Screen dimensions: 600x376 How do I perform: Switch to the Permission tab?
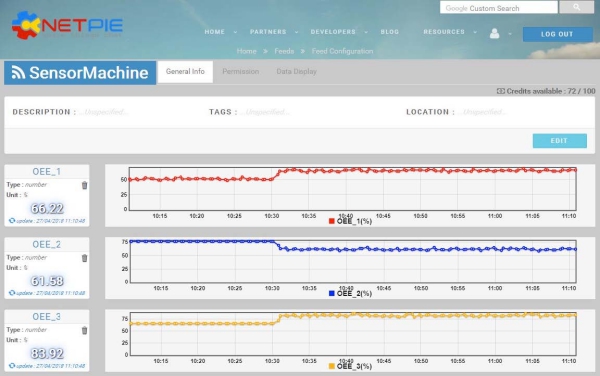[241, 72]
